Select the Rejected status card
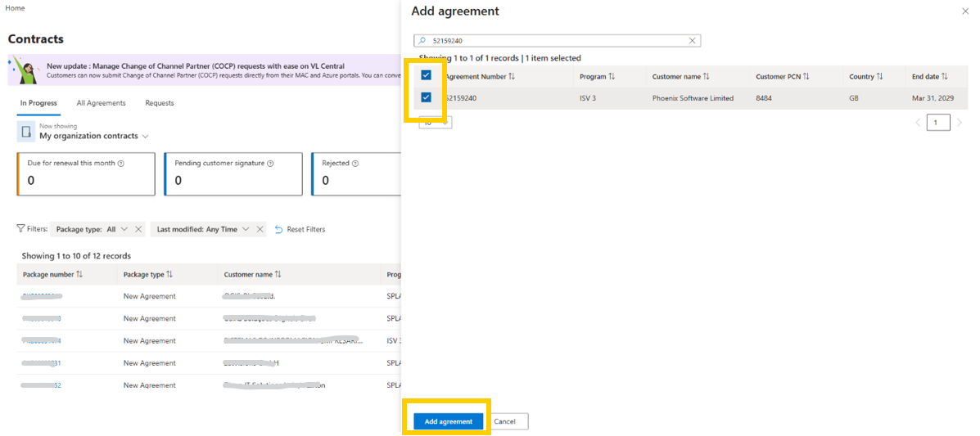Image resolution: width=980 pixels, height=436 pixels. pos(355,174)
